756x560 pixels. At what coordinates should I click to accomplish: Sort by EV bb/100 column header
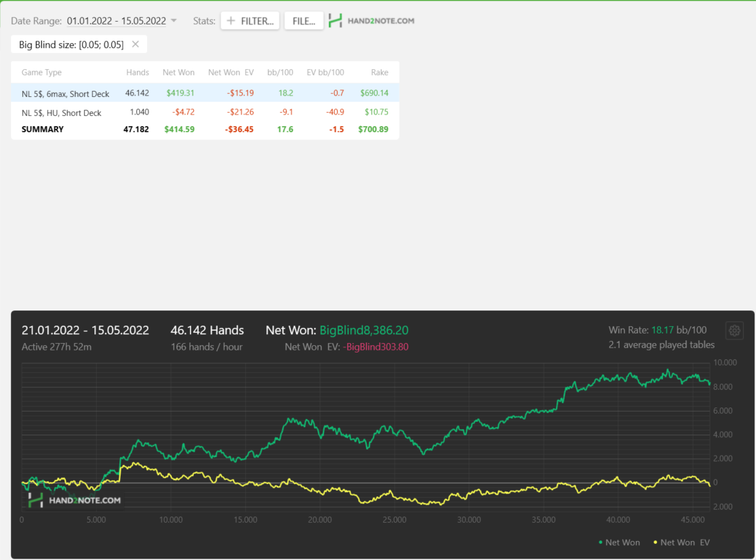point(325,73)
